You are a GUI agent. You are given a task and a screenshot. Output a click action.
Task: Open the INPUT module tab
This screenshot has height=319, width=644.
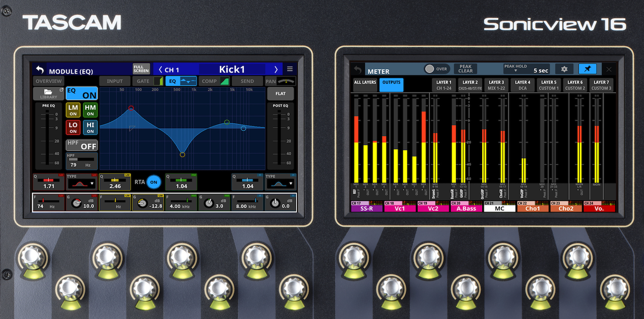click(115, 81)
